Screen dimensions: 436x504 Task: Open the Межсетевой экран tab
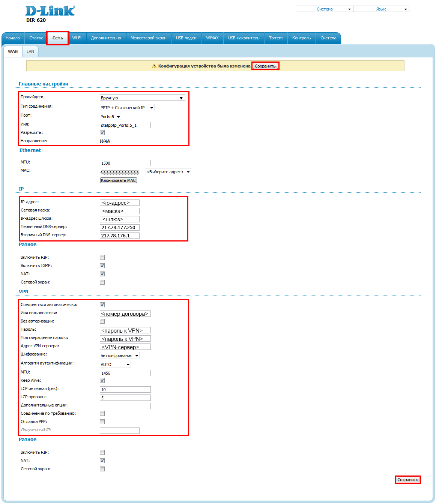point(148,38)
